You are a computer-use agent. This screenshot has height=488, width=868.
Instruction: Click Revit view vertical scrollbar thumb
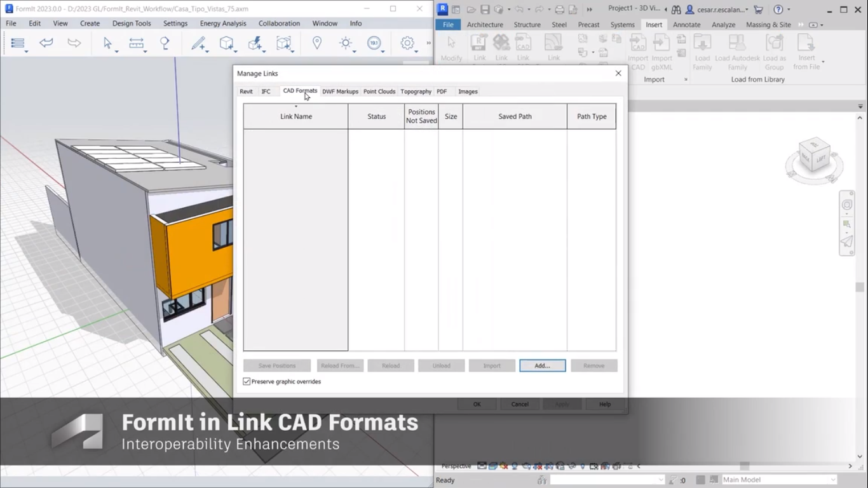[x=860, y=287]
